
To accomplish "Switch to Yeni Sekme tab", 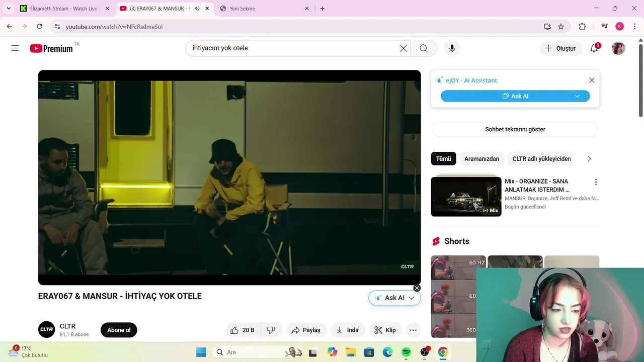I will [x=264, y=9].
